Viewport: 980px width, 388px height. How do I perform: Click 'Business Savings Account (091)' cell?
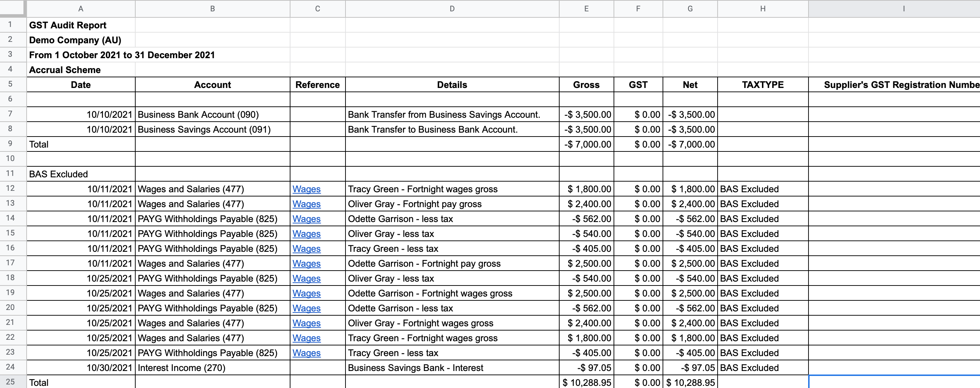(212, 129)
